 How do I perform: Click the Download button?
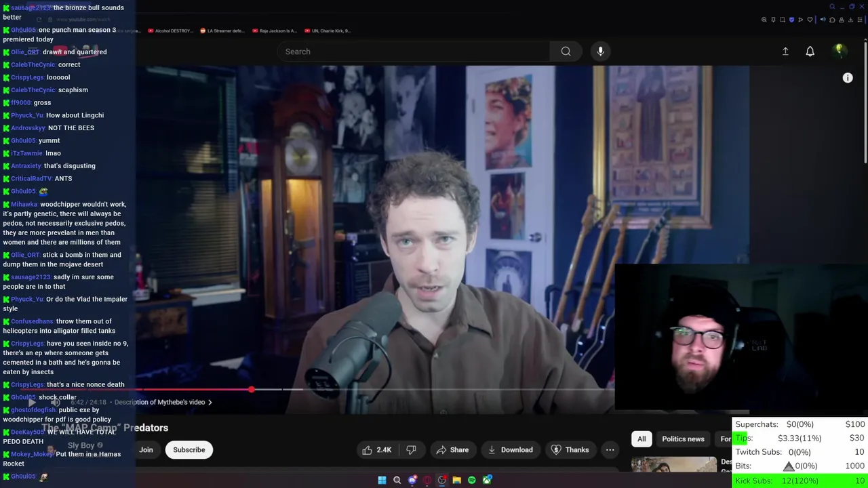pos(510,450)
